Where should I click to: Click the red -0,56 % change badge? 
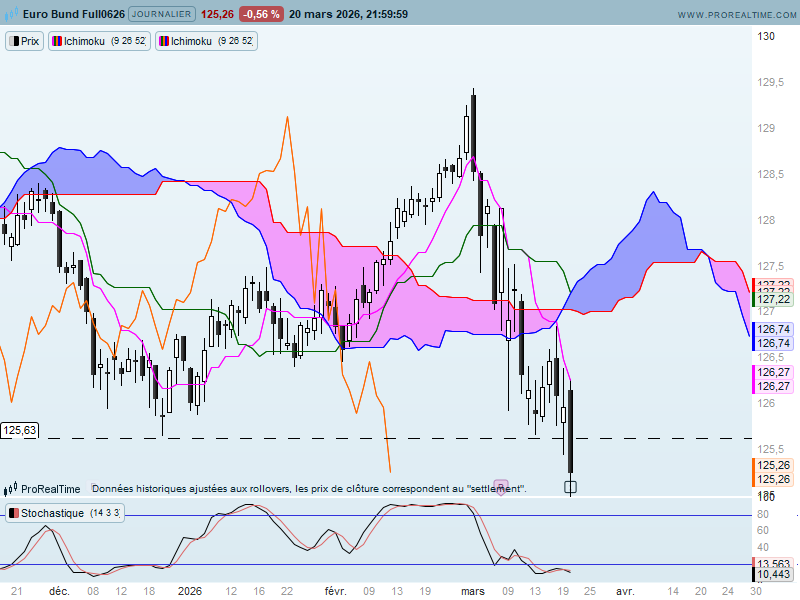(261, 15)
